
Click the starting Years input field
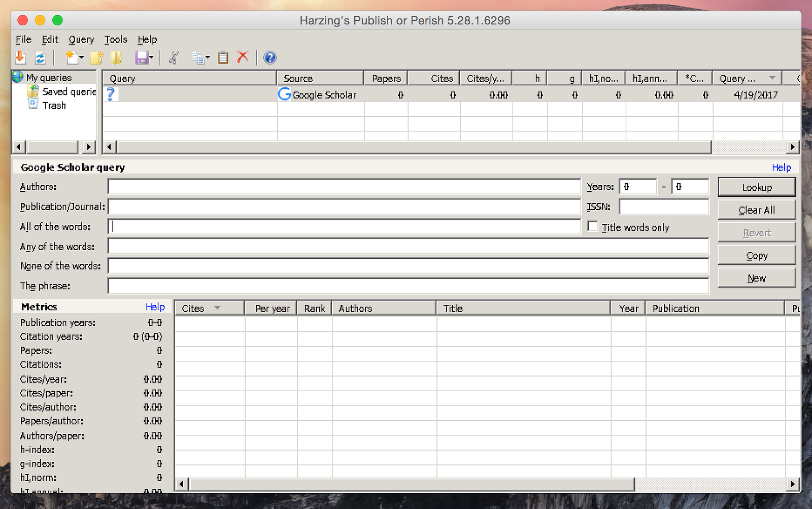coord(638,187)
